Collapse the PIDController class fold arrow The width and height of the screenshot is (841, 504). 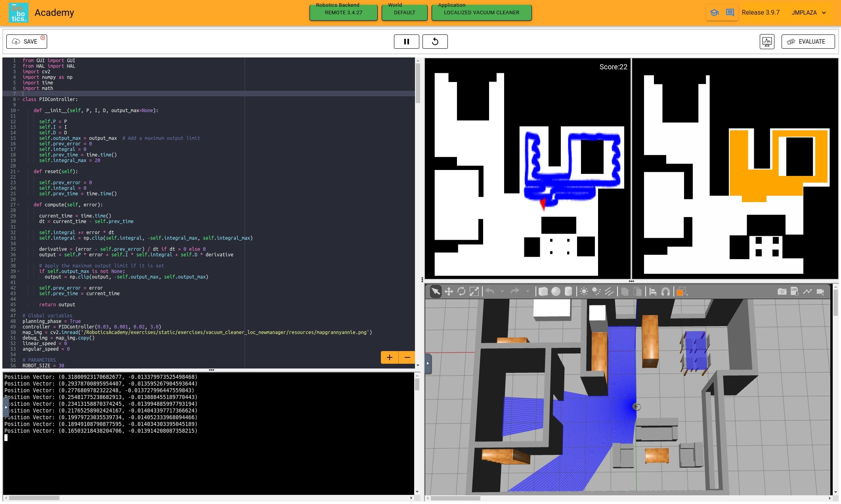coord(19,99)
